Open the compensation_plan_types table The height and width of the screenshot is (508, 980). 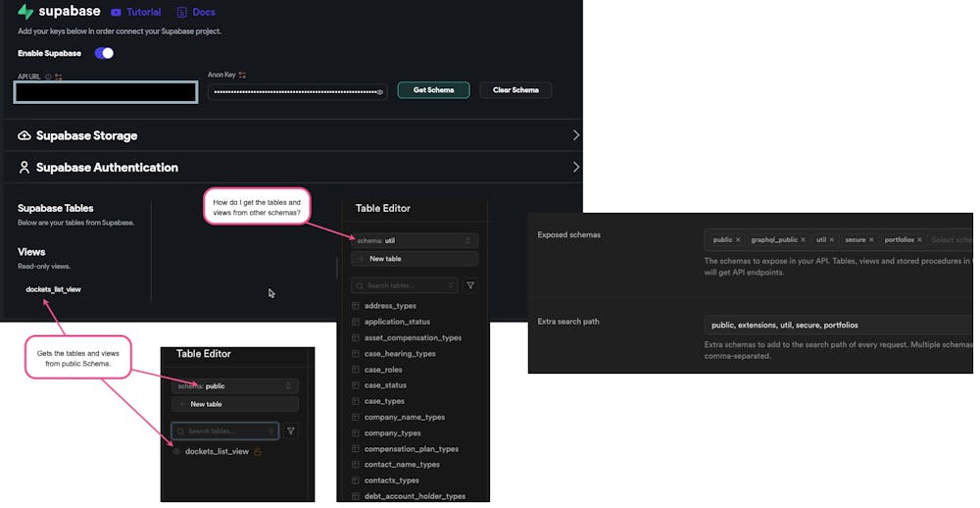click(x=412, y=449)
